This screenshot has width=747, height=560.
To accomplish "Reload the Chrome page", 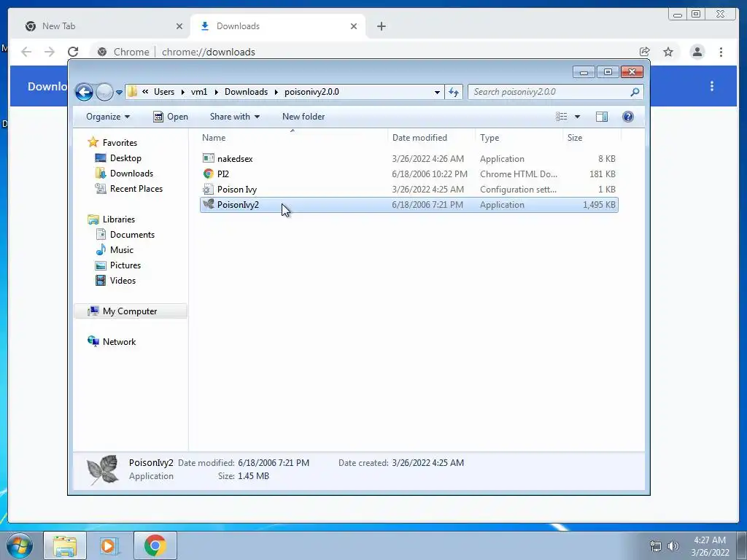I will tap(73, 52).
